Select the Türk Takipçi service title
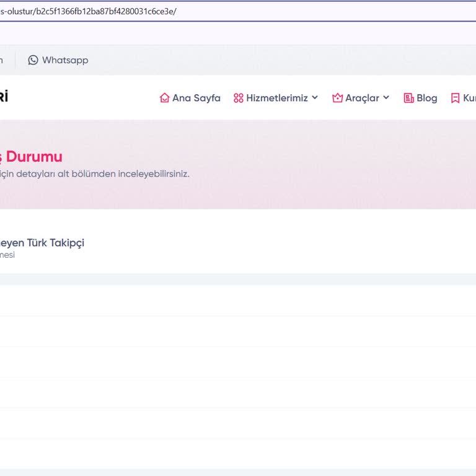476x476 pixels. tap(42, 242)
